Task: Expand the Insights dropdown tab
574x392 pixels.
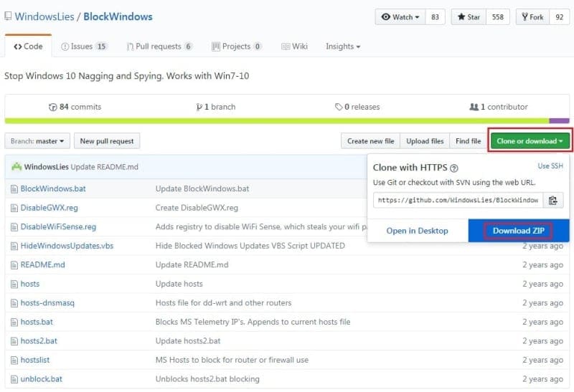Action: click(343, 47)
